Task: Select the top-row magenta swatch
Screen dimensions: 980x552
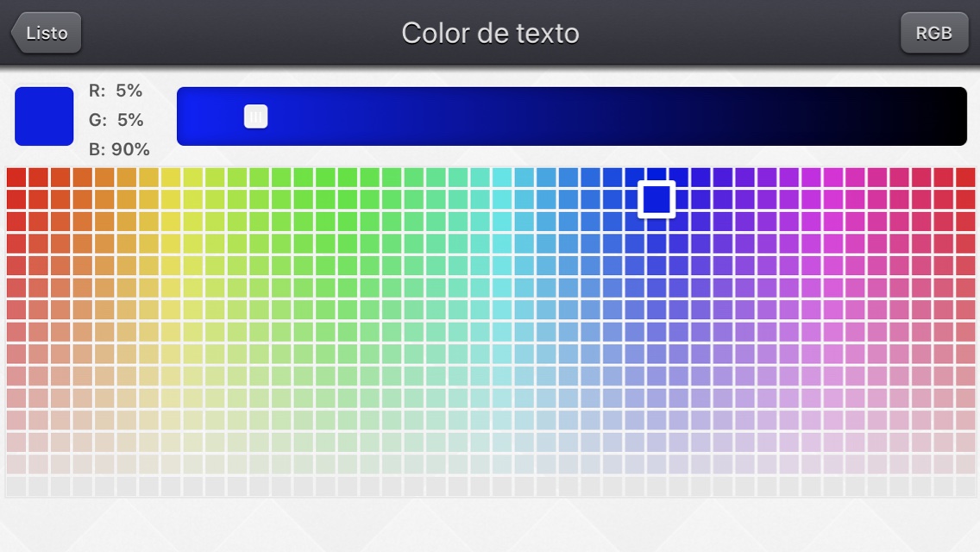Action: pos(833,177)
